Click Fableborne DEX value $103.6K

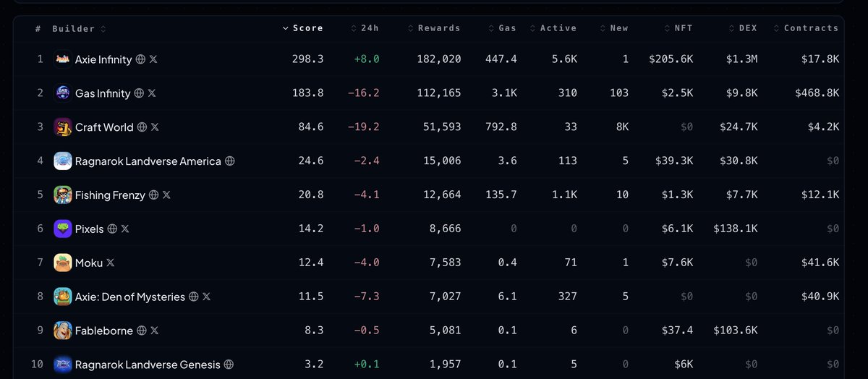(734, 331)
